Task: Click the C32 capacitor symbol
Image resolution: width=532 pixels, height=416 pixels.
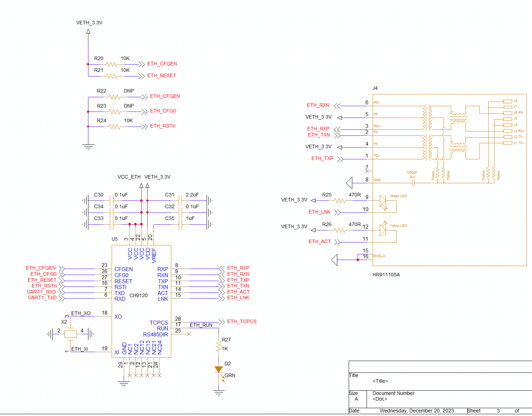Action: tap(180, 212)
